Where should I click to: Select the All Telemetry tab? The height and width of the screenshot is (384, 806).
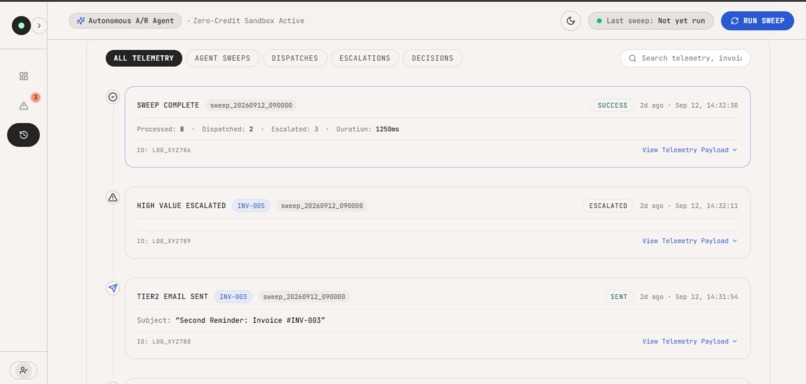tap(144, 58)
